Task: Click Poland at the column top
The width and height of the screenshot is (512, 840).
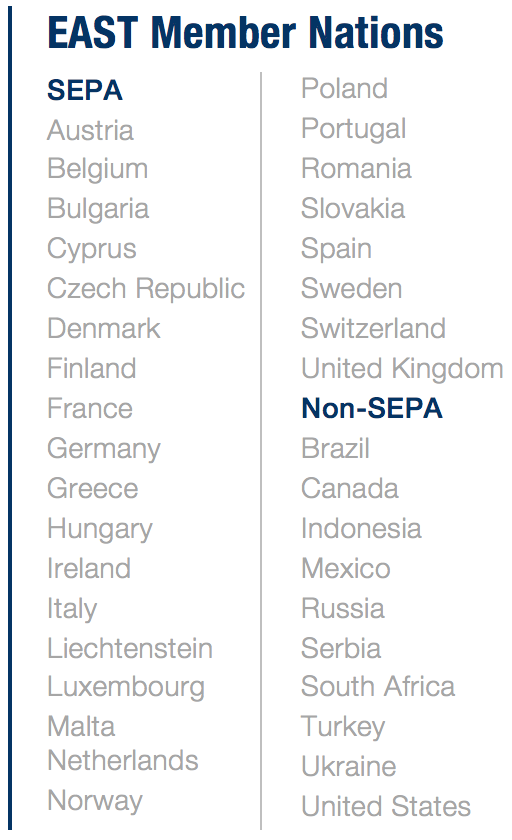Action: [x=344, y=88]
